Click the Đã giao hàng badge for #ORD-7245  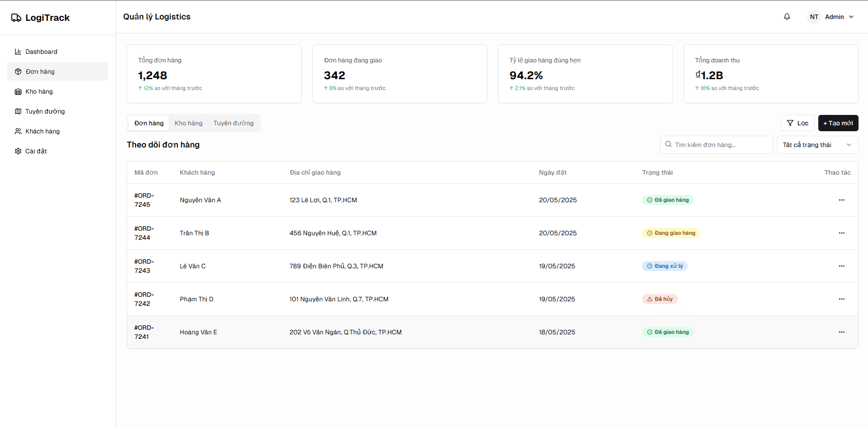coord(667,200)
